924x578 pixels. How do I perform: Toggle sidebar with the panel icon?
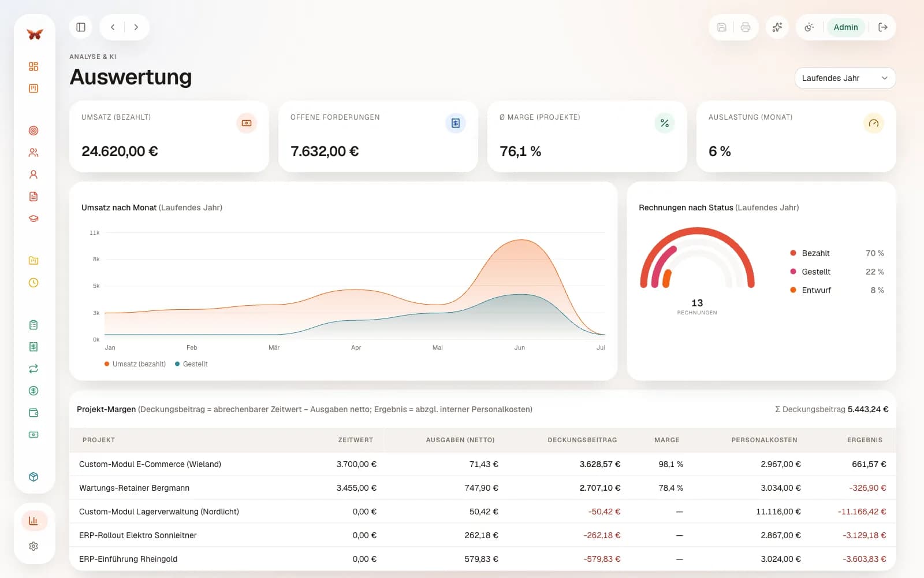click(81, 27)
